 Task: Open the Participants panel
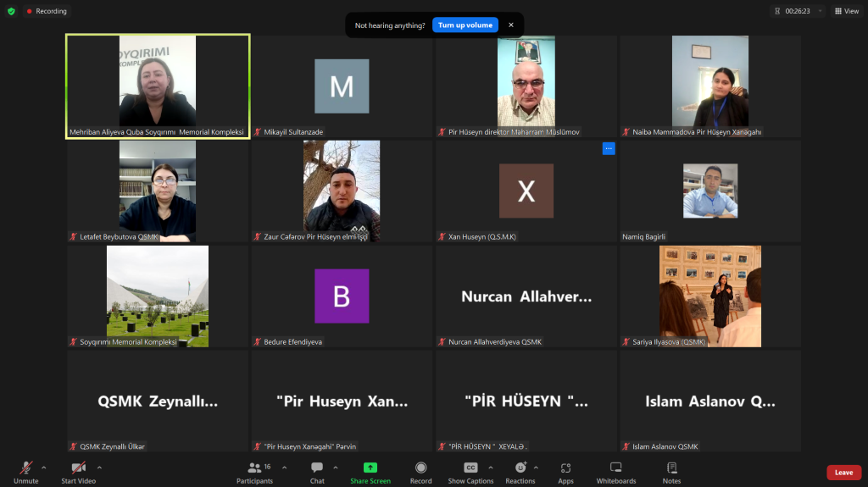[254, 473]
